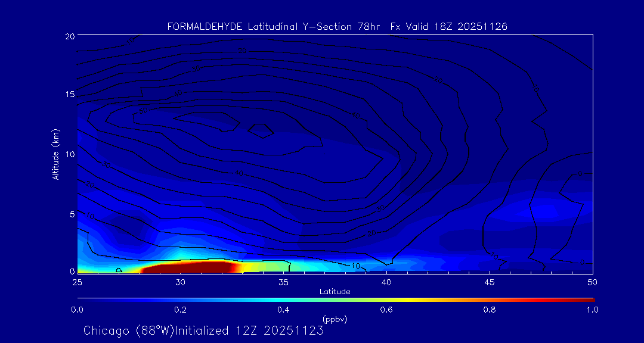Click the (ppbv) units label

pos(335,319)
